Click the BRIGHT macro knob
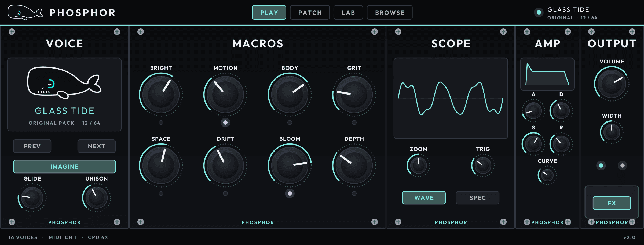 [161, 95]
